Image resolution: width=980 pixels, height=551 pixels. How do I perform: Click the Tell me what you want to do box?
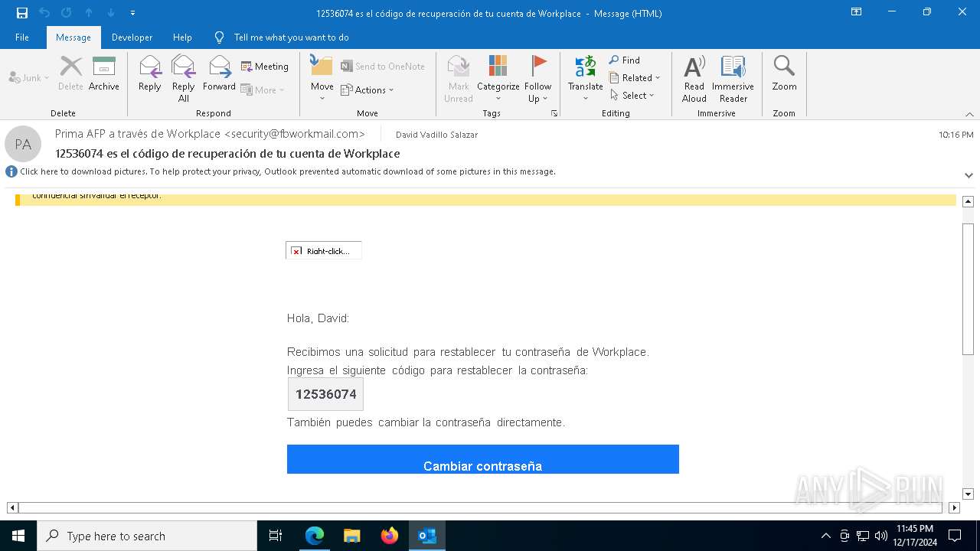point(291,37)
